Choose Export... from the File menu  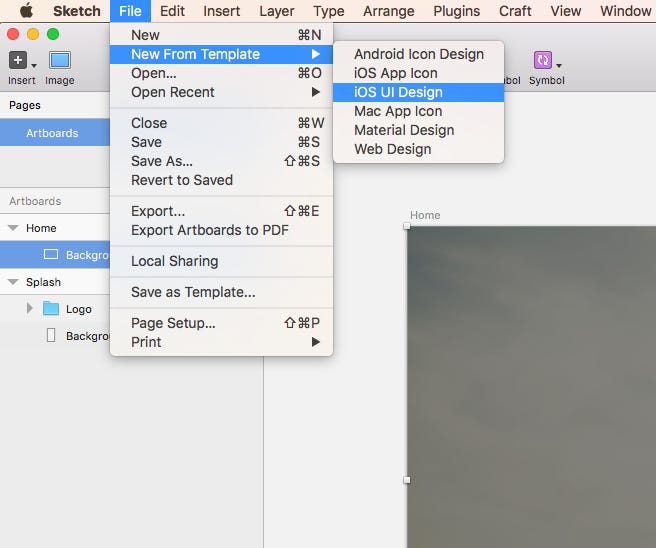coord(221,211)
